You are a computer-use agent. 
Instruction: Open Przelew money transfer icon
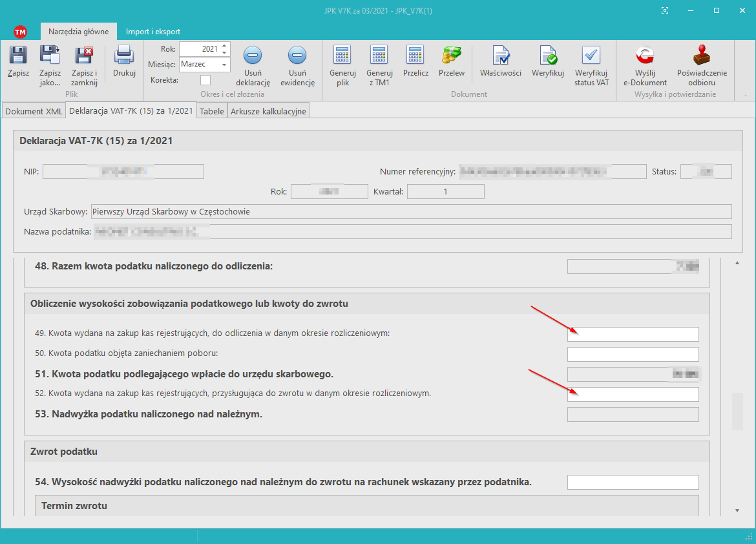click(x=451, y=56)
